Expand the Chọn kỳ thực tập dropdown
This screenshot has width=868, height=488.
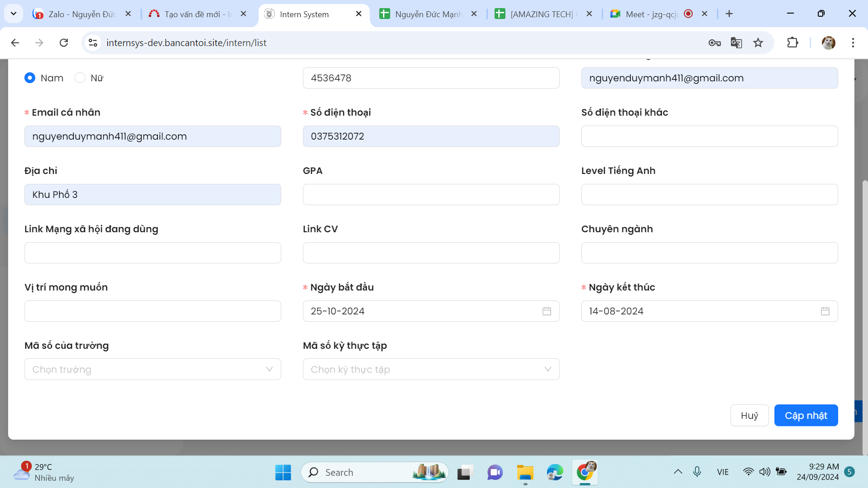(431, 370)
